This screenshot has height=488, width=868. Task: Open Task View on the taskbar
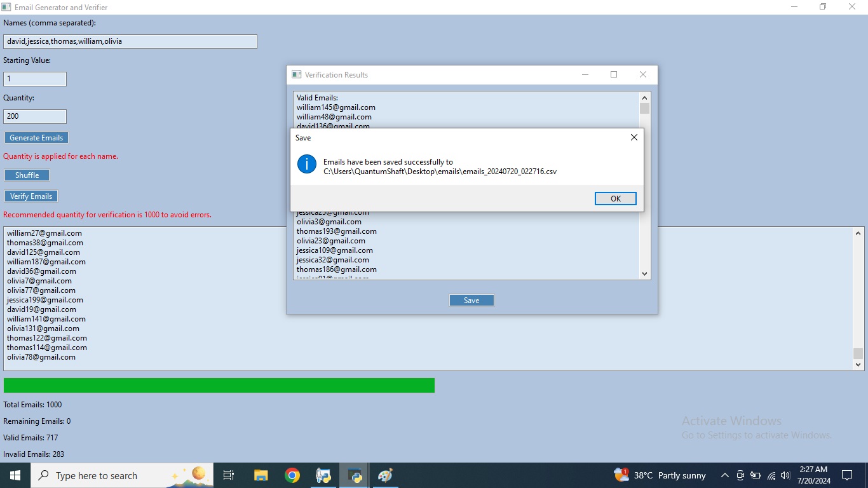click(x=229, y=475)
